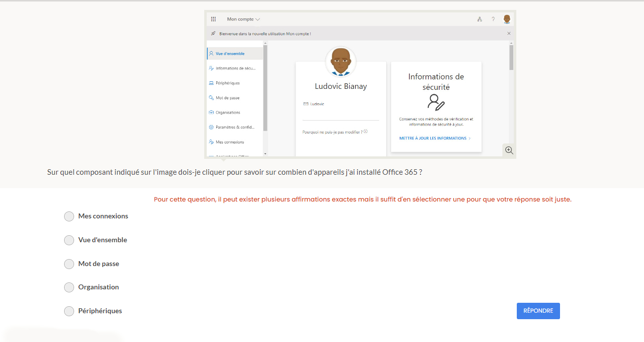Click the organization chart icon in header

point(480,19)
